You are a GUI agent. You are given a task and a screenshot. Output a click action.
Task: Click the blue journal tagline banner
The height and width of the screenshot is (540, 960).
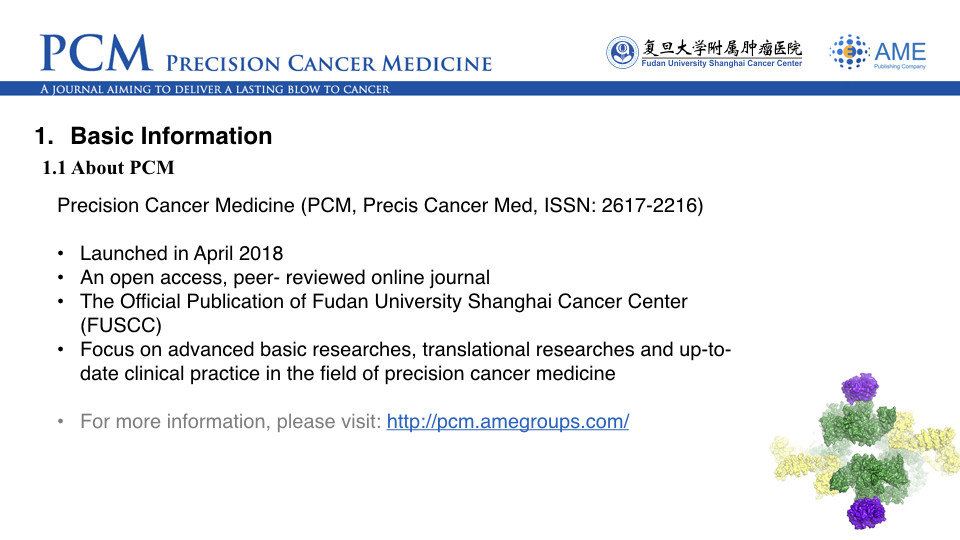[x=480, y=89]
